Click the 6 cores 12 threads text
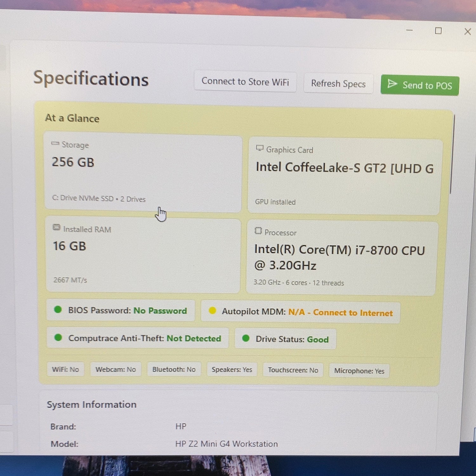The image size is (476, 476). pos(299,282)
